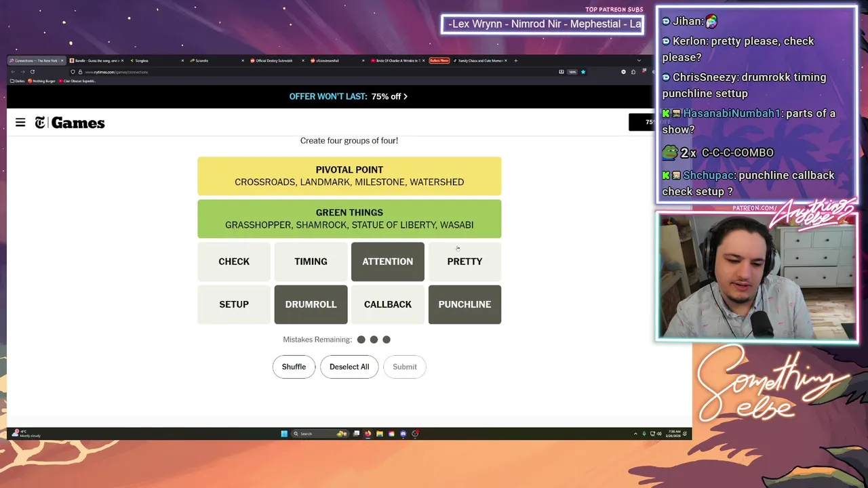The width and height of the screenshot is (868, 488).
Task: Open the NYT Games hamburger menu
Action: [20, 123]
